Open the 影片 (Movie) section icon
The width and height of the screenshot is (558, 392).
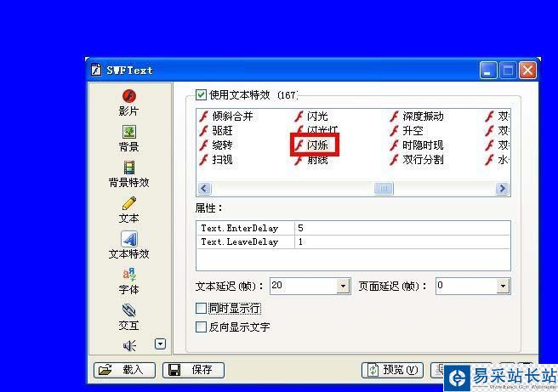pos(128,96)
